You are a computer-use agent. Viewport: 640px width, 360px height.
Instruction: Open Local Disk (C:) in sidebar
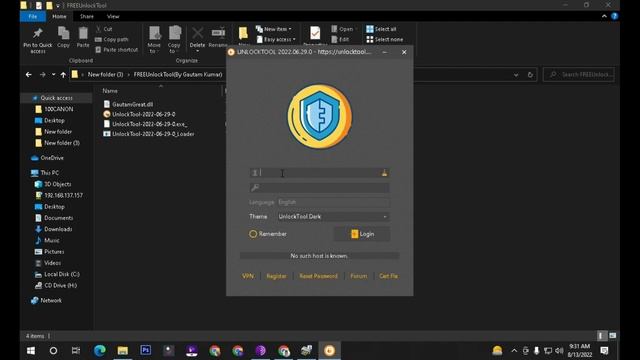(x=57, y=274)
